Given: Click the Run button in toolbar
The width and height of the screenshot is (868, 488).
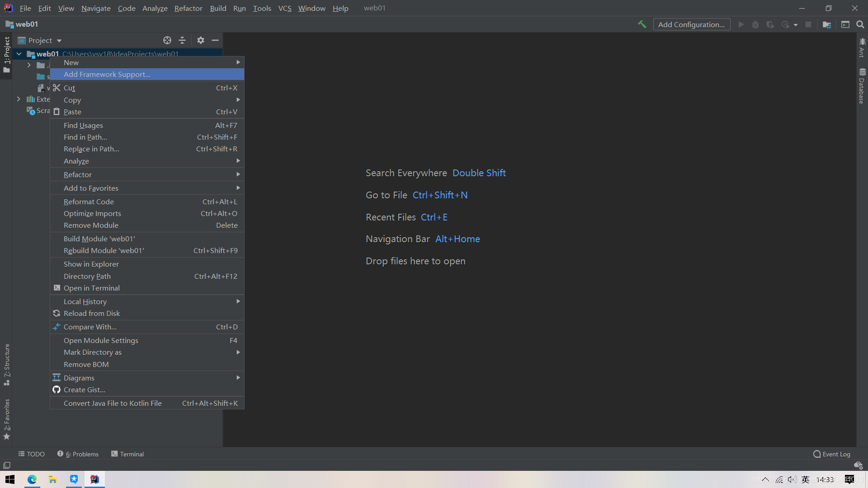Looking at the screenshot, I should tap(741, 24).
